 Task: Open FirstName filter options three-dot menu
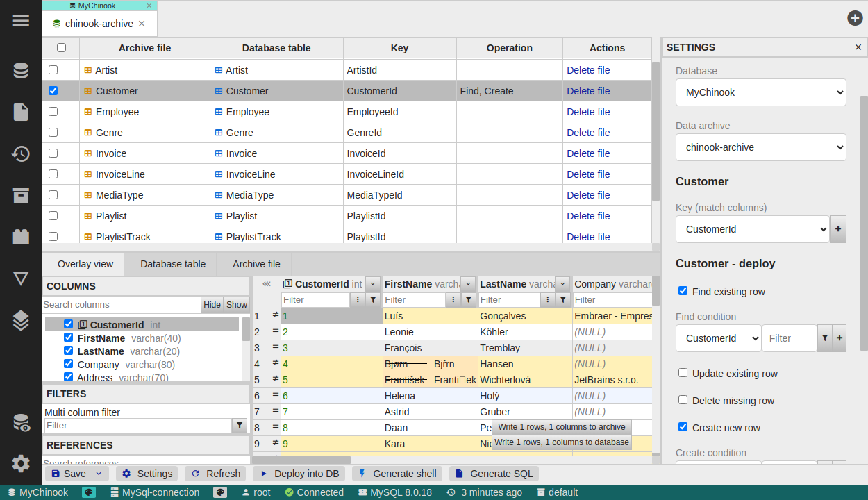(453, 300)
